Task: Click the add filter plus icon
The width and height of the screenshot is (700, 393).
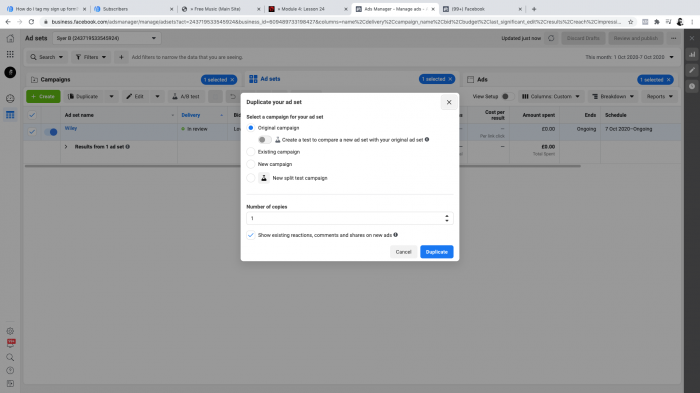Action: pyautogui.click(x=121, y=57)
